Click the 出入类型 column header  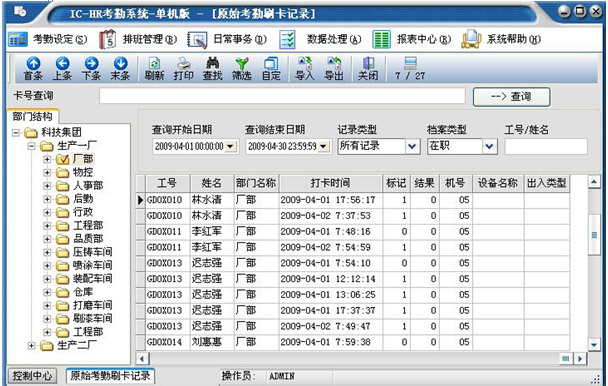click(546, 183)
